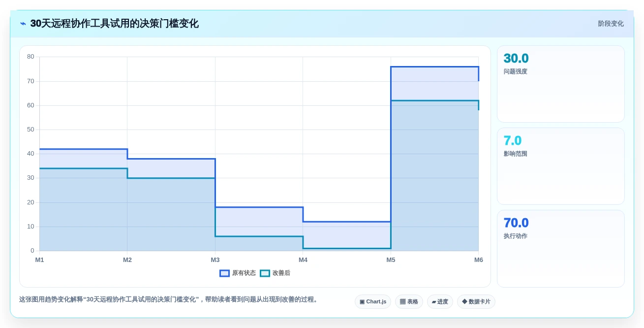Click the grid icon in 表格 tag

[x=402, y=302]
